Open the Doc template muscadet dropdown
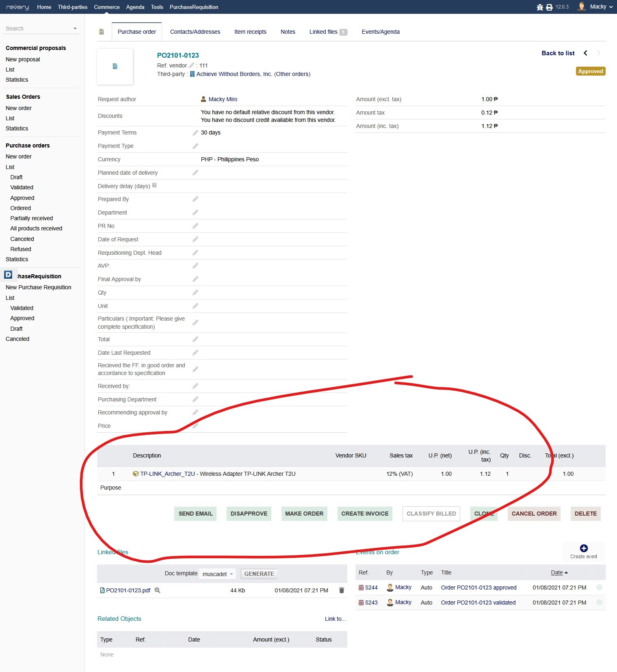This screenshot has width=617, height=672. click(x=218, y=574)
